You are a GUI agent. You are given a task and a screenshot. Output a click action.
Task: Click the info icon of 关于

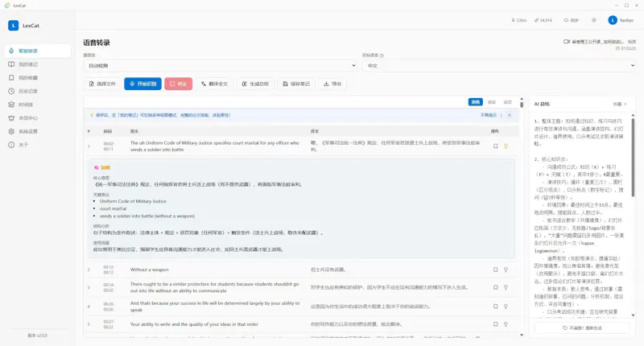[11, 145]
